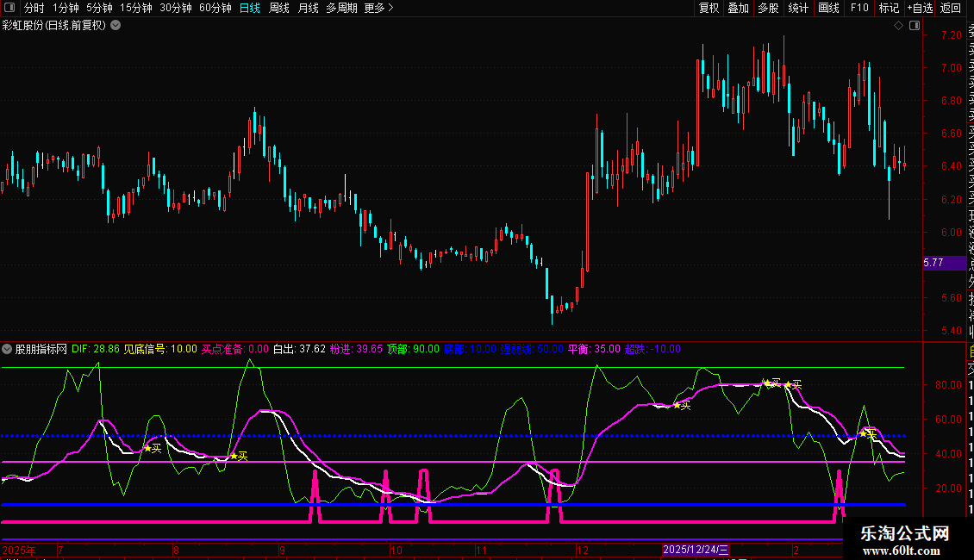Click the panel layout icon at top-left
974x560 pixels.
tap(9, 8)
